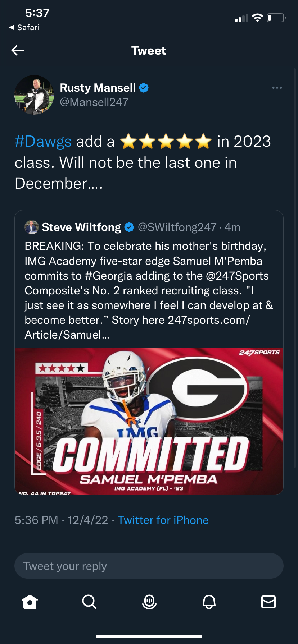Focus the Tweet your reply field

click(149, 566)
